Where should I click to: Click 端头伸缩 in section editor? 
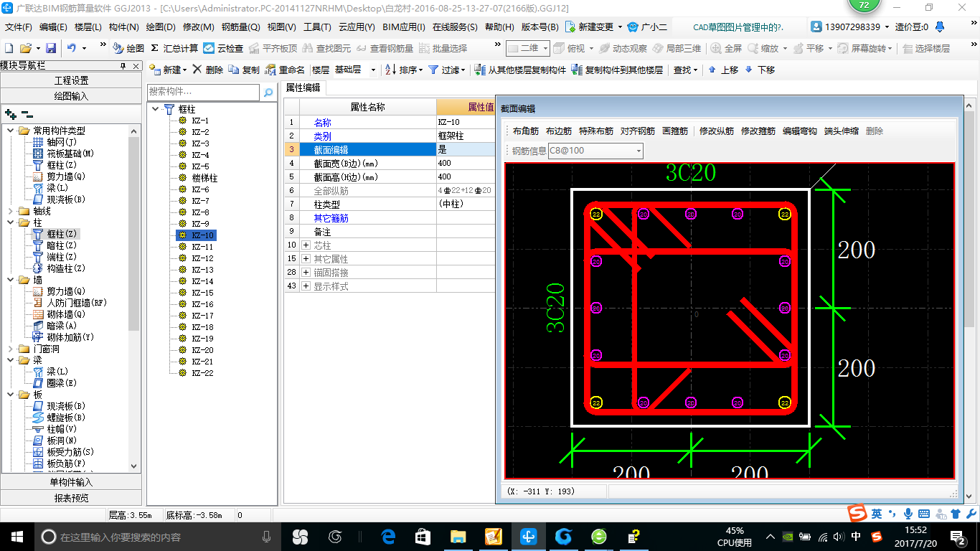pos(841,131)
